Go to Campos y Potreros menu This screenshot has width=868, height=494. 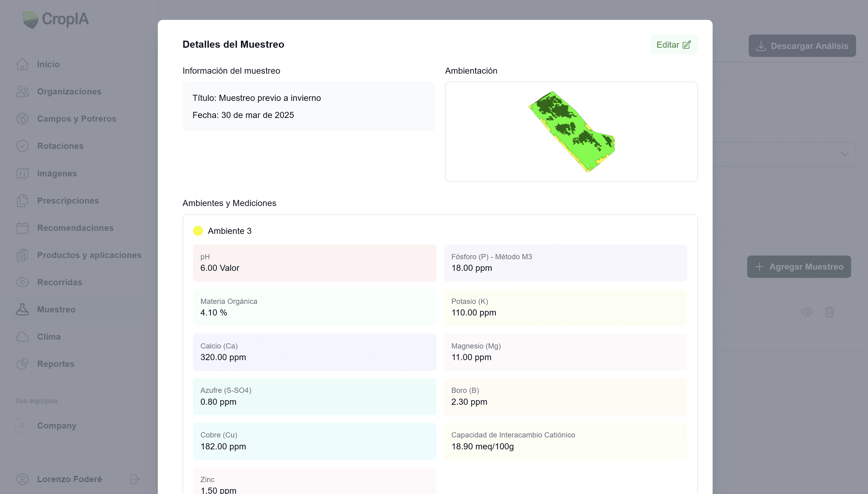tap(76, 119)
